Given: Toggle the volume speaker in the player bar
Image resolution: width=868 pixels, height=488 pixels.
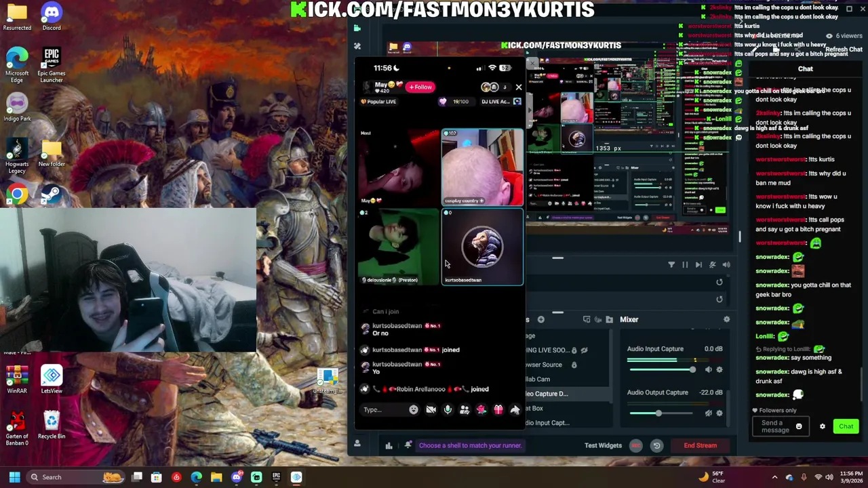Looking at the screenshot, I should coord(726,265).
